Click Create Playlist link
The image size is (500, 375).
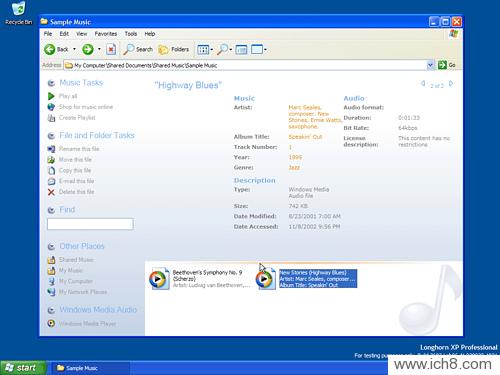pyautogui.click(x=77, y=118)
